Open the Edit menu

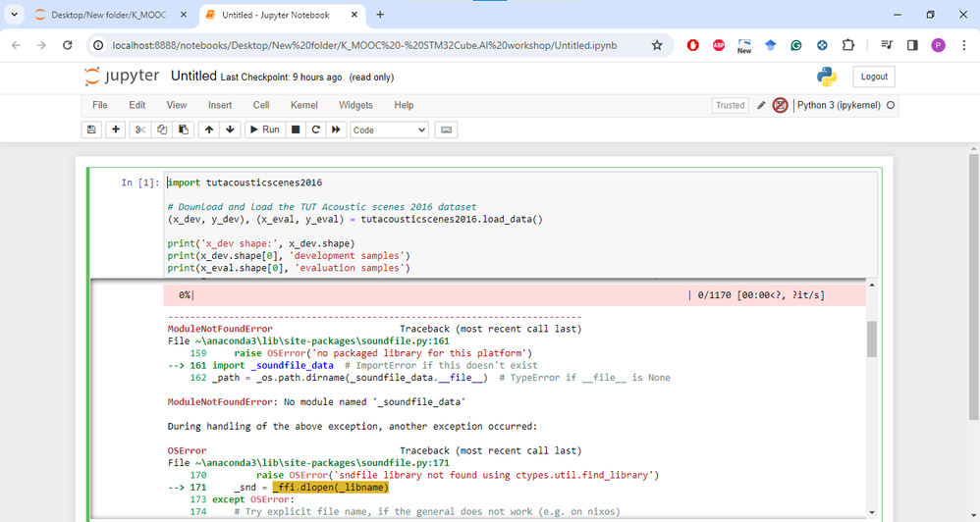pyautogui.click(x=136, y=105)
